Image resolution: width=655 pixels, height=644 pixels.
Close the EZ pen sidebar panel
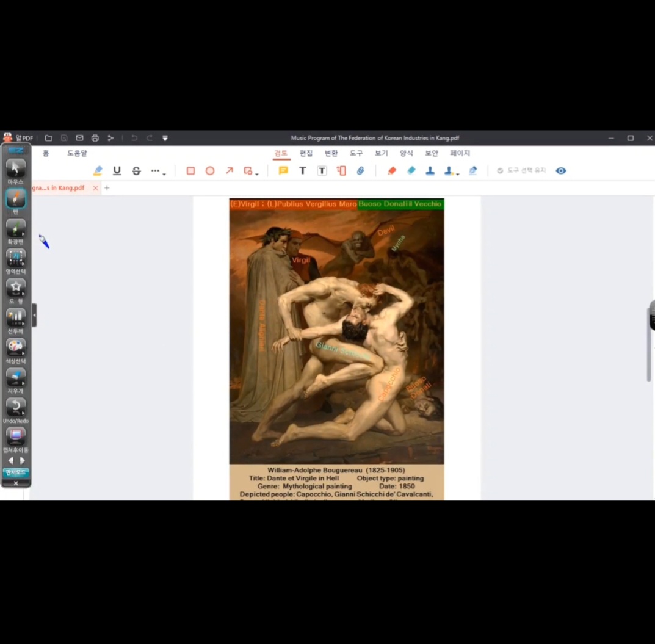coord(16,483)
